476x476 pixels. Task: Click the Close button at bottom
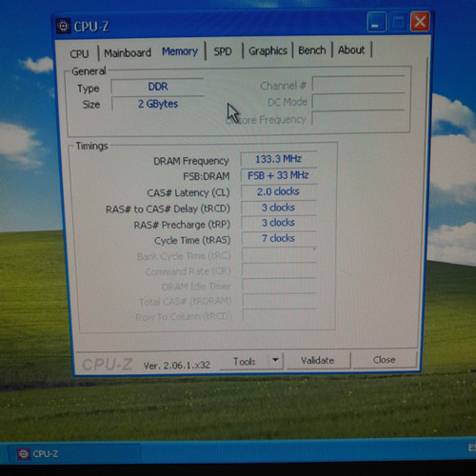coord(385,360)
